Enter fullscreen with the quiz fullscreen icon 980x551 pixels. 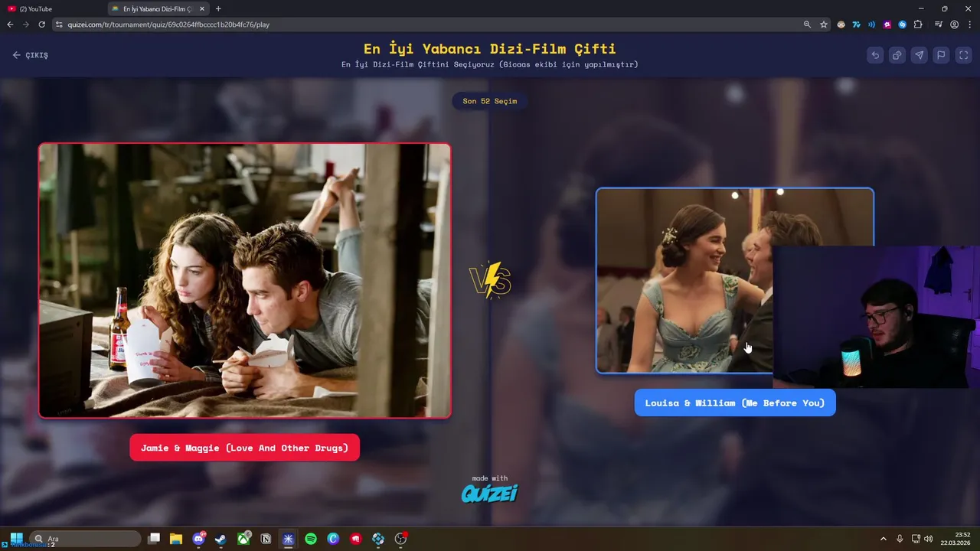click(x=964, y=55)
